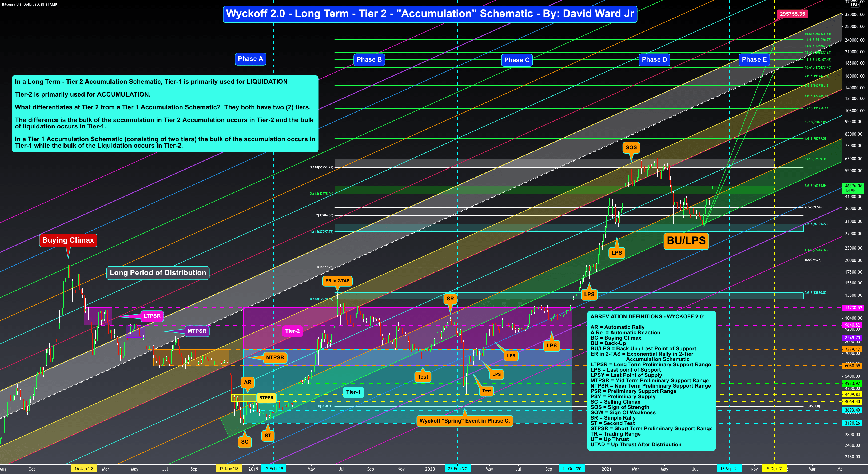Select the AR annotation bubble

tap(247, 383)
